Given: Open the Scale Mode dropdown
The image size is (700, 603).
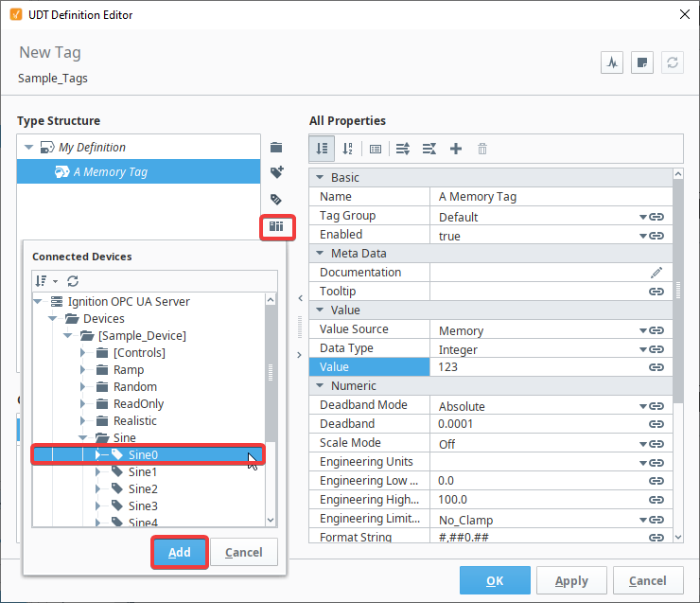Looking at the screenshot, I should click(x=643, y=444).
